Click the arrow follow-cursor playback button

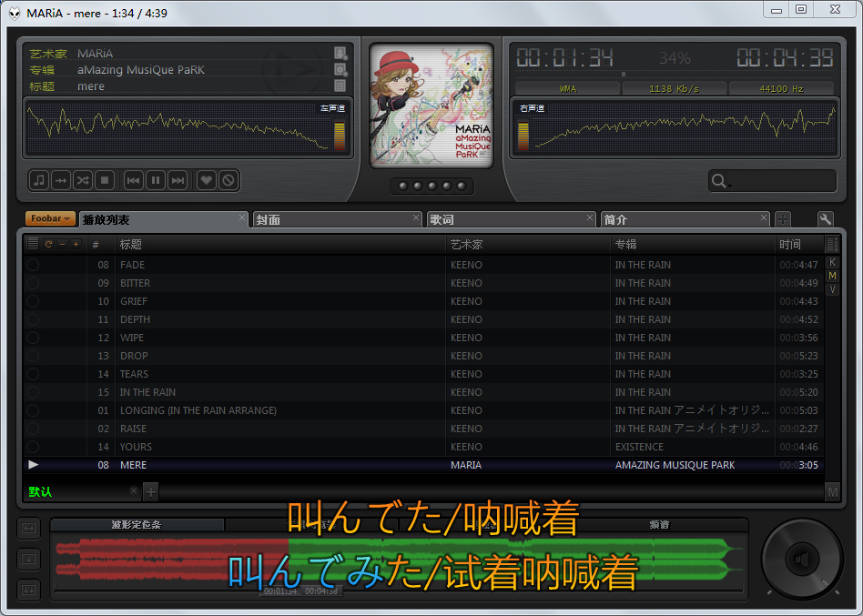click(61, 180)
